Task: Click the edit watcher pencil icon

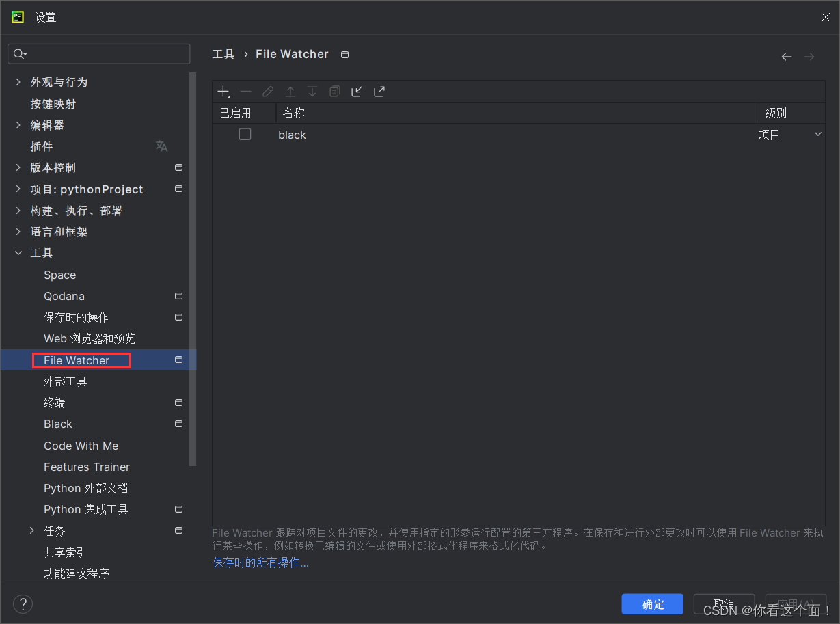Action: click(x=268, y=92)
